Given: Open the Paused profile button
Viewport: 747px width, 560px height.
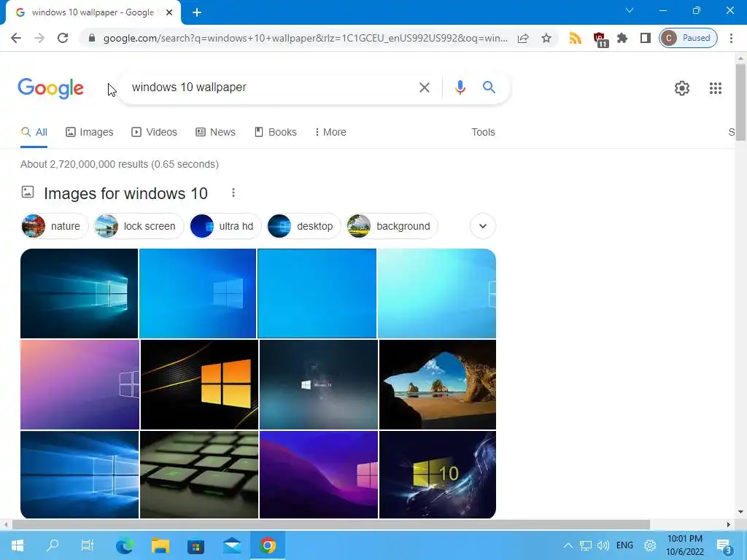Looking at the screenshot, I should pyautogui.click(x=688, y=38).
